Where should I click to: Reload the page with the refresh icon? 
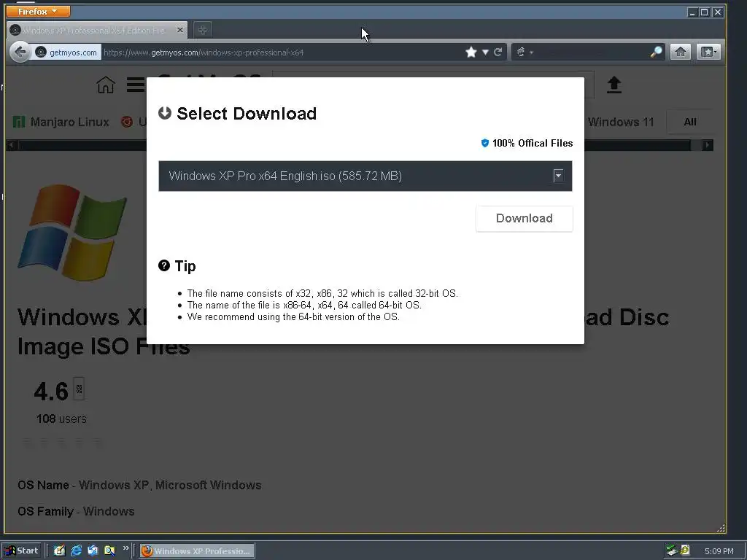point(498,52)
